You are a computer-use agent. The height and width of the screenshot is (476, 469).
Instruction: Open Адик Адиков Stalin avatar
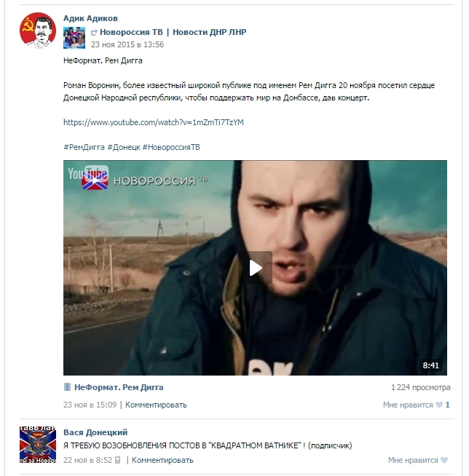(x=38, y=31)
